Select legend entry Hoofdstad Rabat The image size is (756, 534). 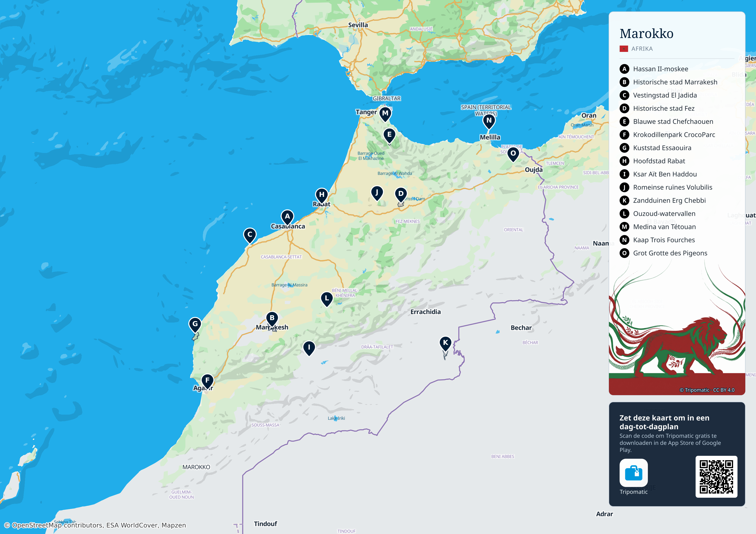coord(659,161)
